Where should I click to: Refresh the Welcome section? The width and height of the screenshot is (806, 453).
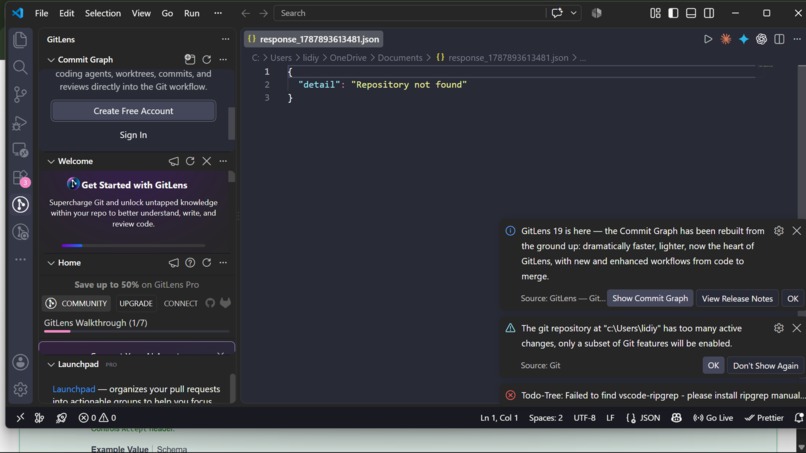coord(190,161)
